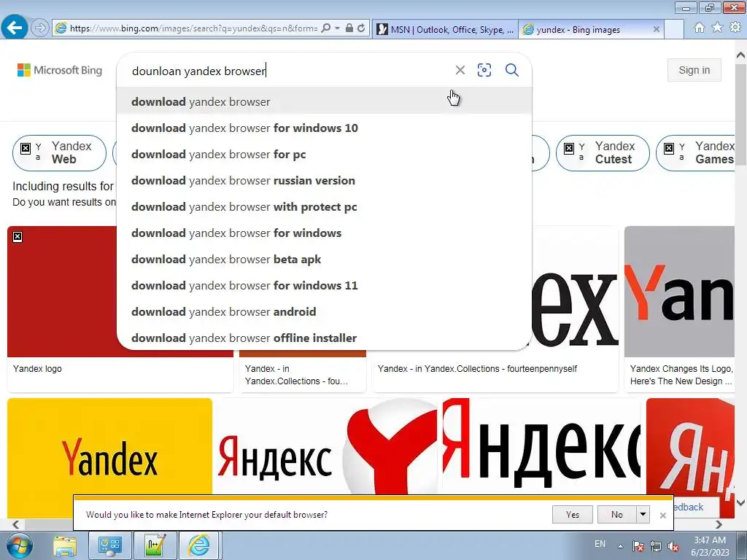Choose suggestion 'download yandex browser for windows 10'
This screenshot has height=560, width=747.
point(324,128)
